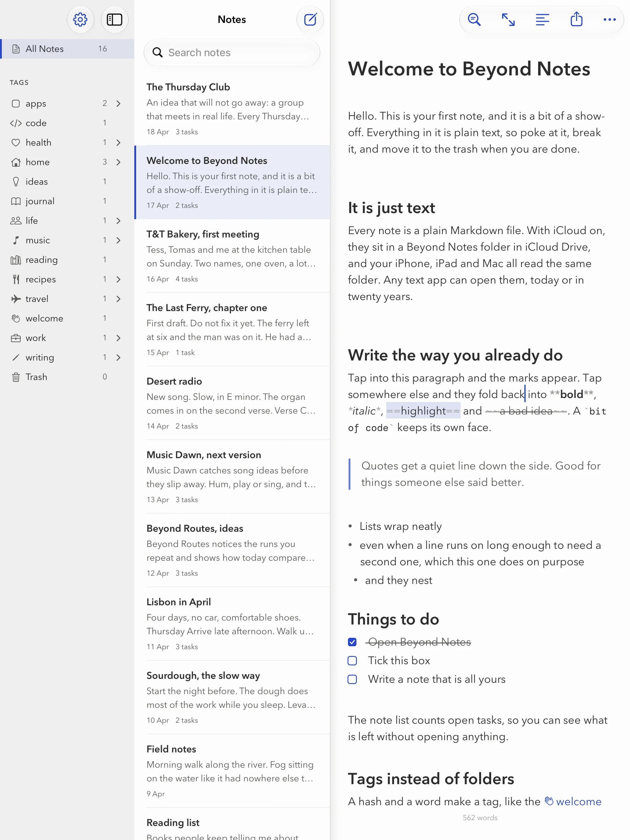Screen dimensions: 630x840
Task: Check 'Write a note that is all yours'
Action: click(353, 680)
